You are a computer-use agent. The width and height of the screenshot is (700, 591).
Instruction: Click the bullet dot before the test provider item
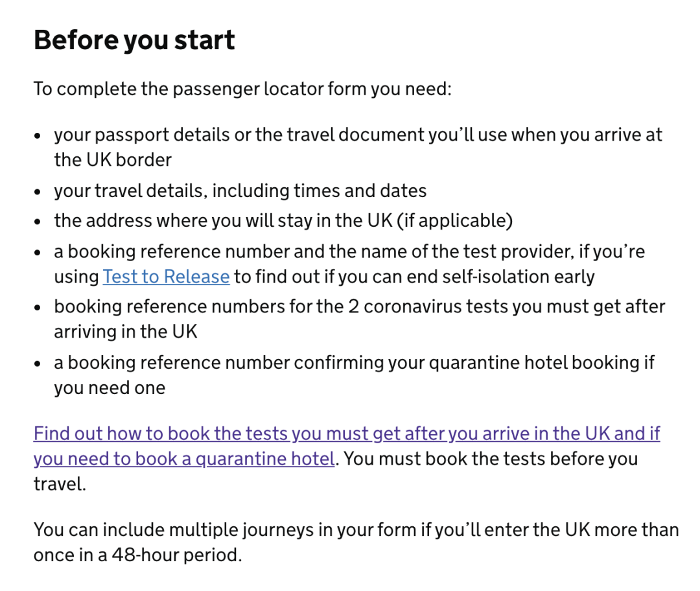pos(38,252)
